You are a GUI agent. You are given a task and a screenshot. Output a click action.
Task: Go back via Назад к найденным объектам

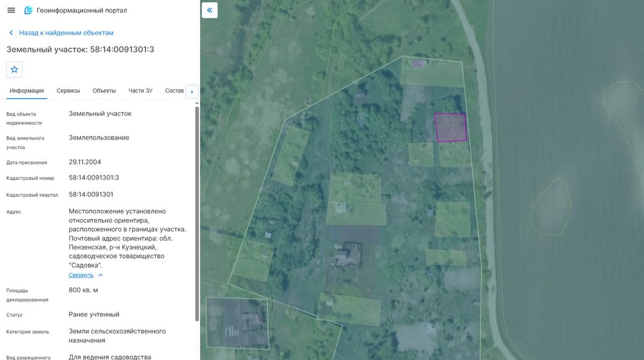click(67, 33)
